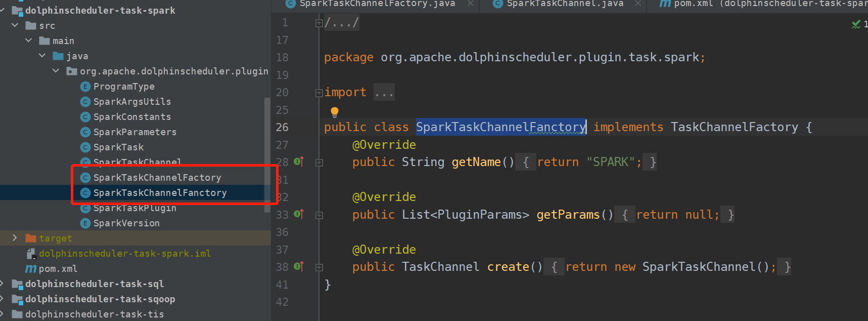
Task: Open pom.xml in project tree
Action: (58, 269)
